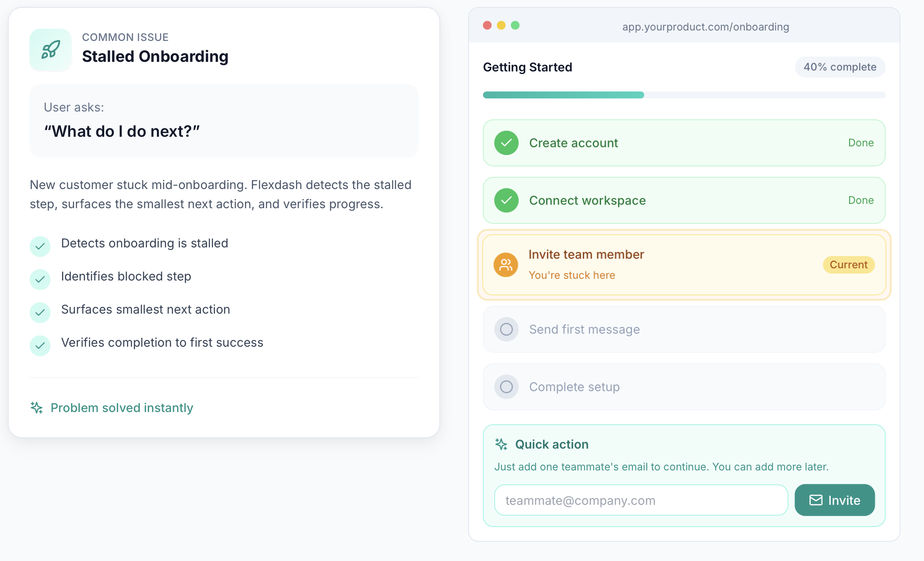
Task: Click the sparkle icon beside Quick action
Action: (x=501, y=444)
